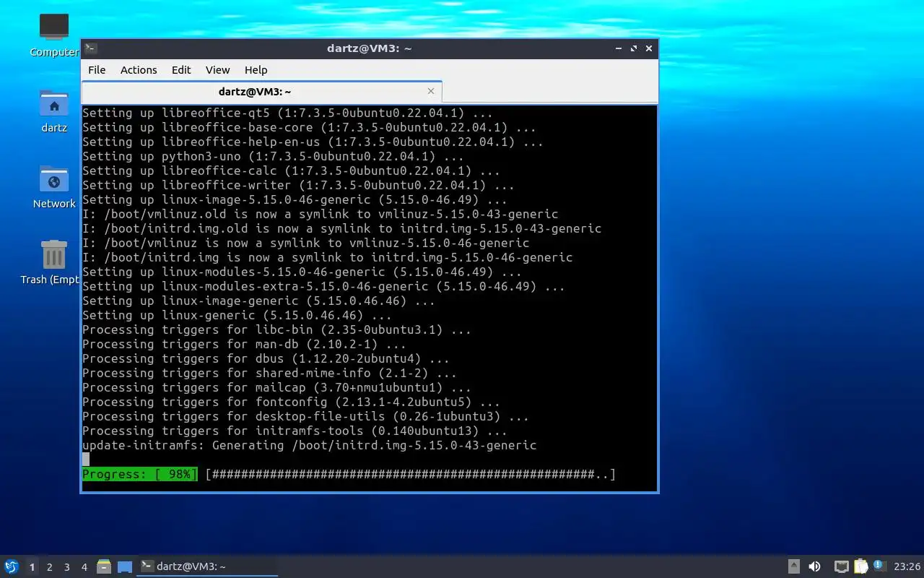
Task: Click 'Setting up linux-modules-extra' line
Action: click(323, 286)
